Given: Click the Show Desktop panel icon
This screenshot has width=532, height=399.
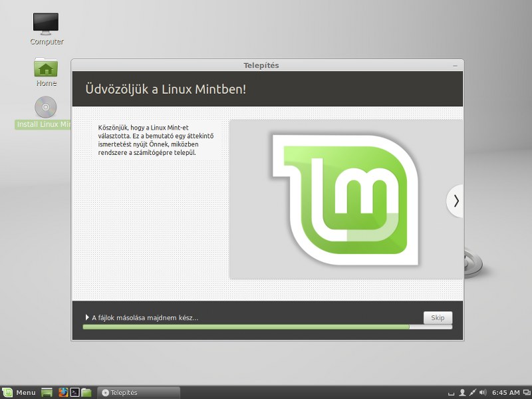Looking at the screenshot, I should [47, 392].
